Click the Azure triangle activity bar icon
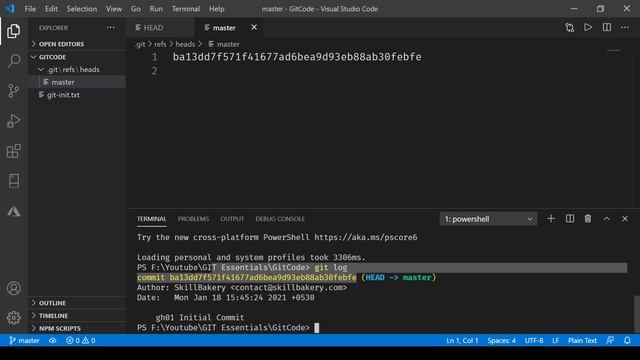 point(13,211)
